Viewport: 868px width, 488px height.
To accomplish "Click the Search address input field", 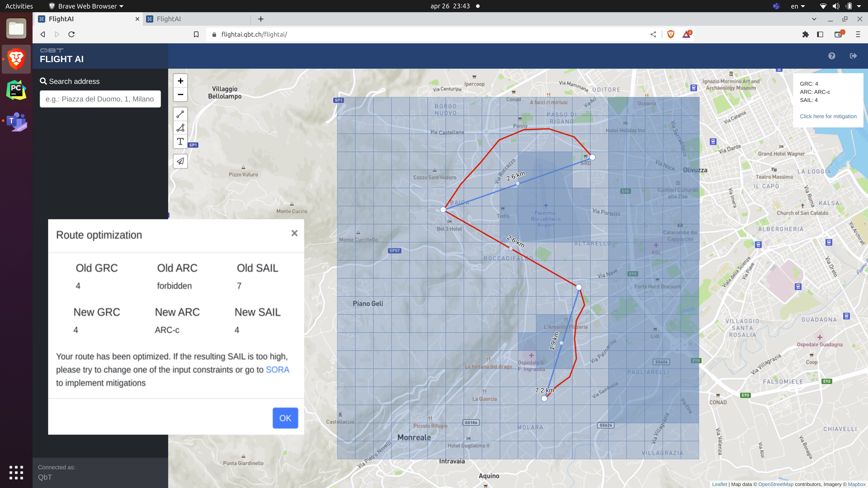I will tap(100, 99).
